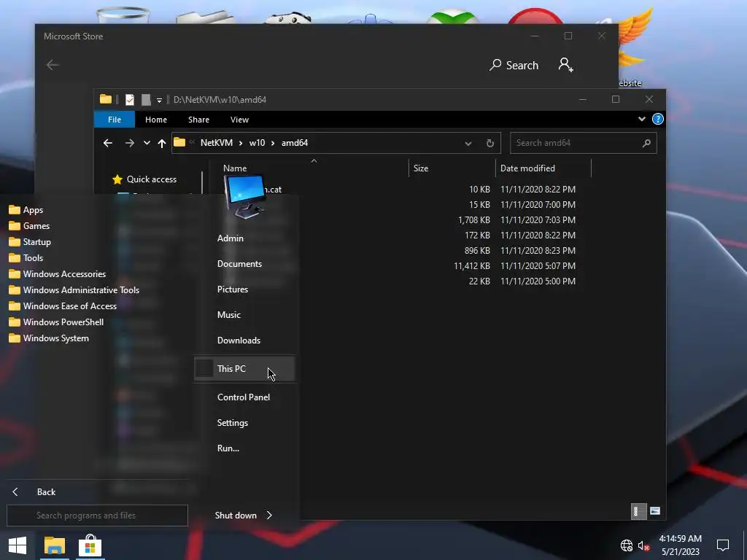The image size is (747, 560).
Task: Click the muted volume tray icon
Action: click(643, 545)
